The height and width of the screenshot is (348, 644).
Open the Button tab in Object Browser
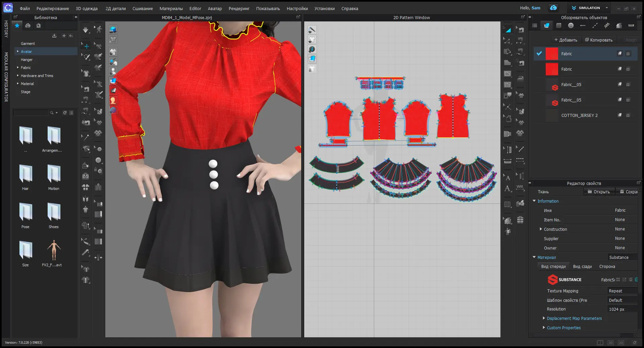(571, 26)
